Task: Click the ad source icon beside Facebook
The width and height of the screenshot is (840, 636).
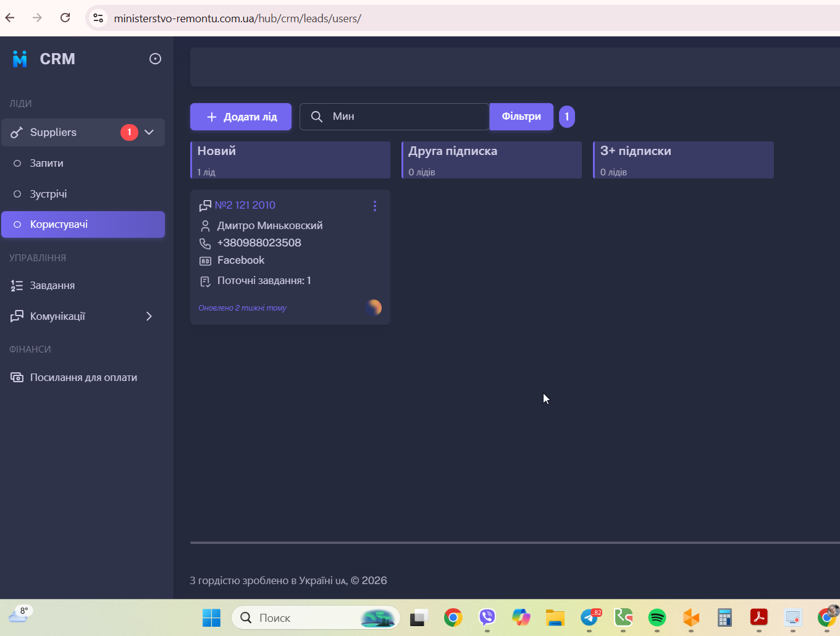Action: [206, 261]
